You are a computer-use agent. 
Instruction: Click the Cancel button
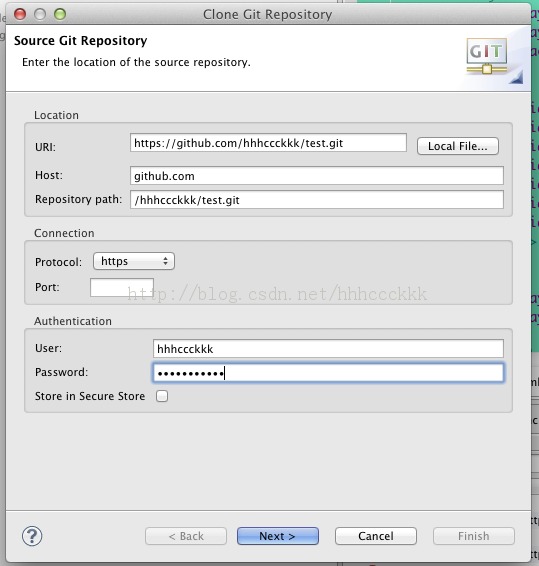pos(376,536)
